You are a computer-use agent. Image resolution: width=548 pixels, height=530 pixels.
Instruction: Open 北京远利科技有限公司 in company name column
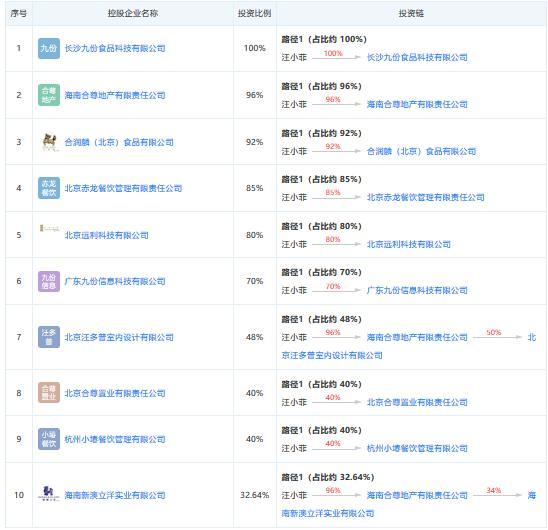tap(107, 235)
